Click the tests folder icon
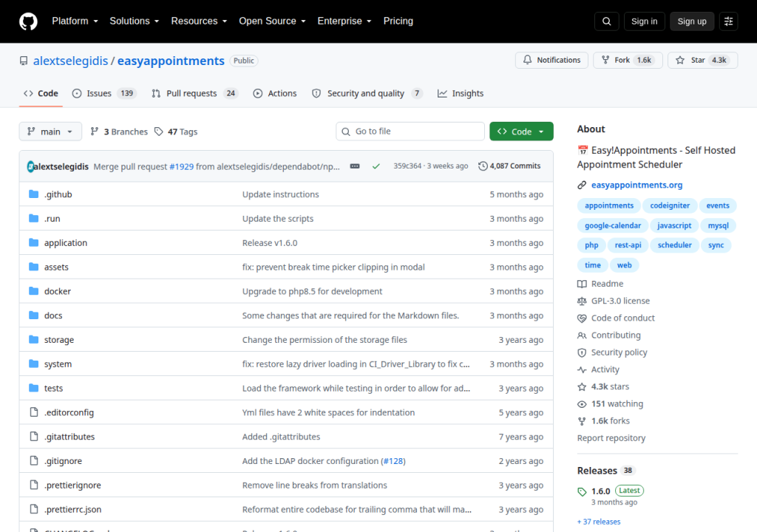 pos(34,388)
